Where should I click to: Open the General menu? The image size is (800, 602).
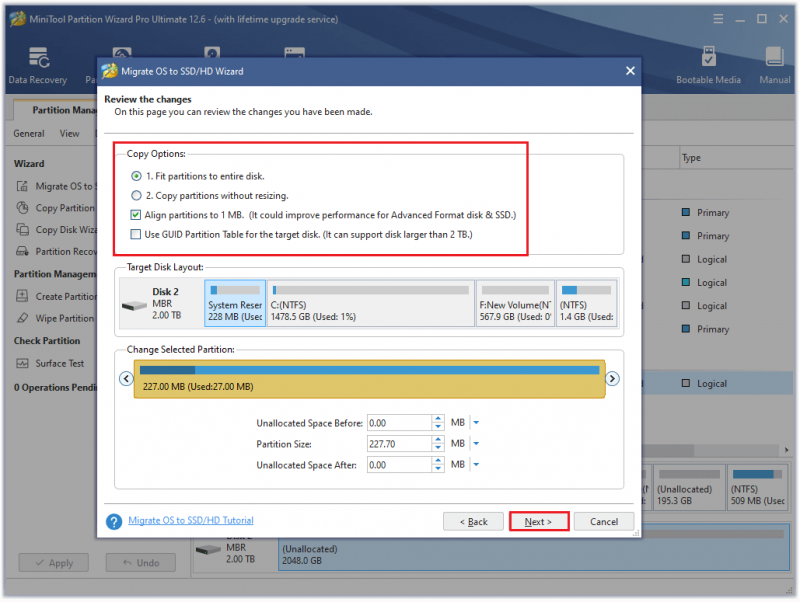tap(29, 134)
